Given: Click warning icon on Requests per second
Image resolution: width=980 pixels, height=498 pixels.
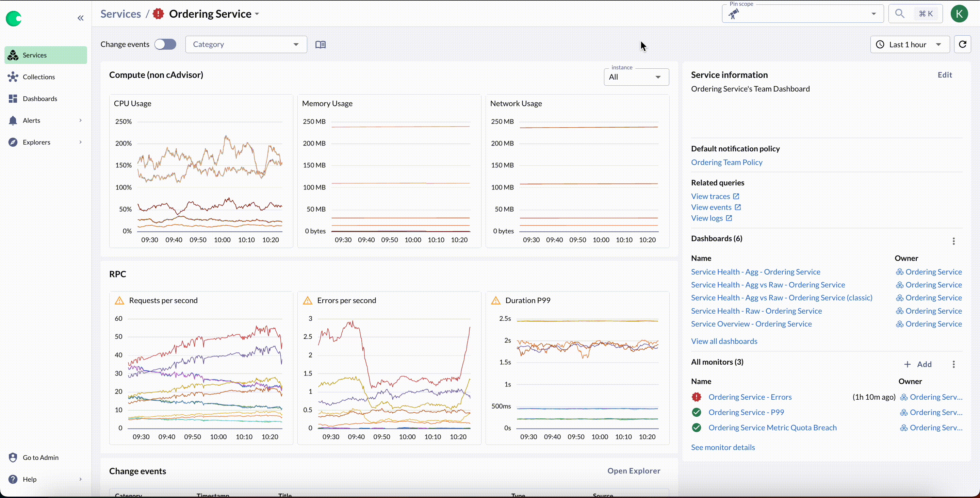Looking at the screenshot, I should coord(119,301).
